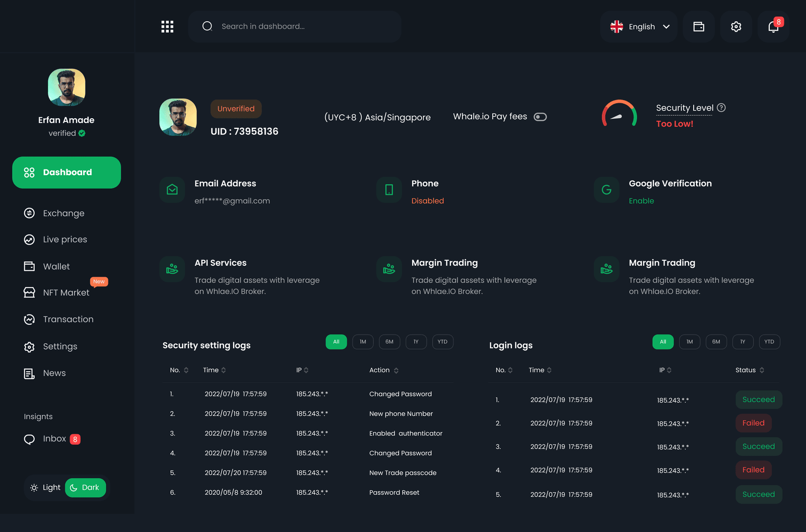The image size is (806, 532).
Task: Click the right Margin Trading icon
Action: [607, 269]
